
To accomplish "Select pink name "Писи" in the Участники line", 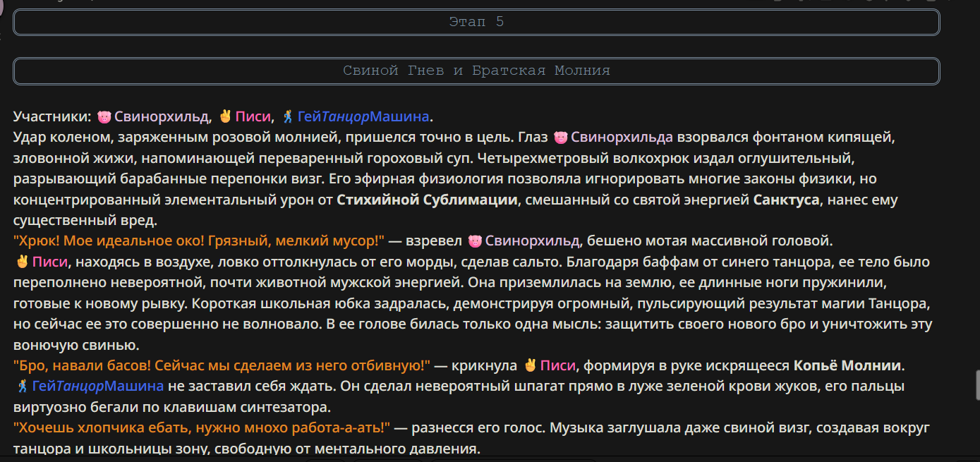I will (253, 116).
